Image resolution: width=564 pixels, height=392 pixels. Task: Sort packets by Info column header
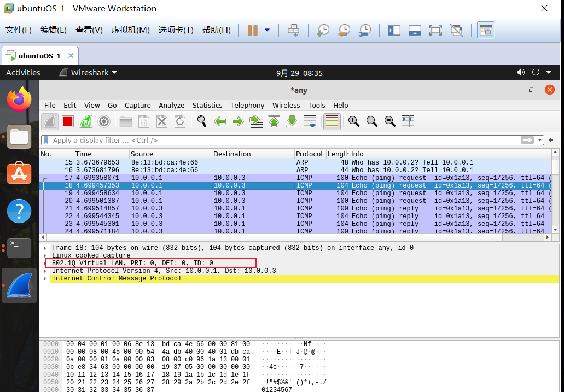(x=450, y=154)
